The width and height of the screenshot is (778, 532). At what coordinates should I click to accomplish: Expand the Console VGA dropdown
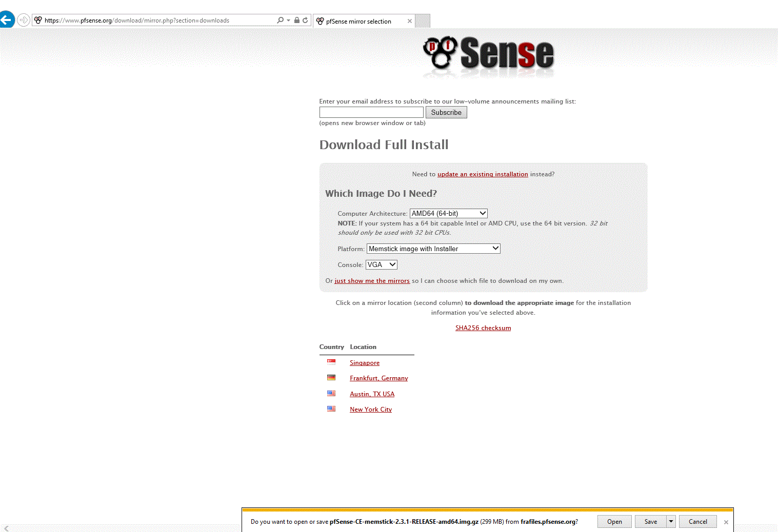(382, 264)
